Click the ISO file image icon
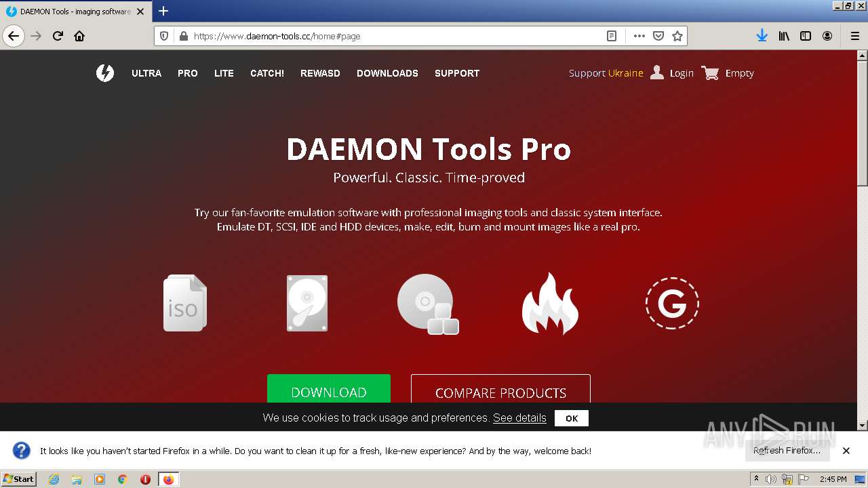This screenshot has height=488, width=868. [185, 303]
